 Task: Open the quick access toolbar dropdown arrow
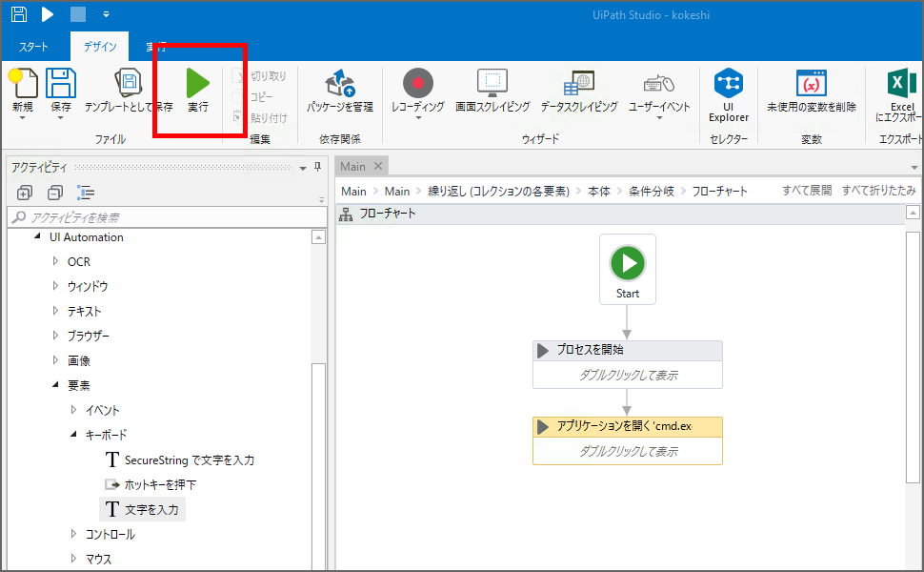pyautogui.click(x=107, y=14)
